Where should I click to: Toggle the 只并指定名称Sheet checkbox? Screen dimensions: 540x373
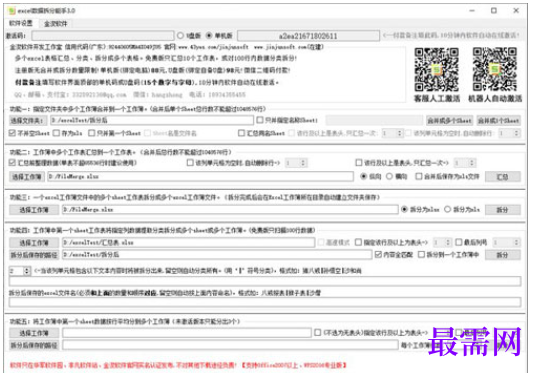(x=260, y=120)
